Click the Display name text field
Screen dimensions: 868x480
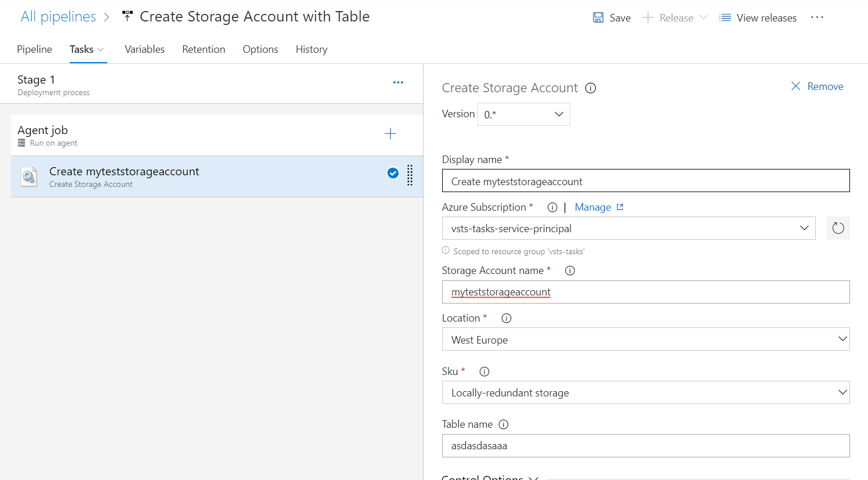pos(645,181)
